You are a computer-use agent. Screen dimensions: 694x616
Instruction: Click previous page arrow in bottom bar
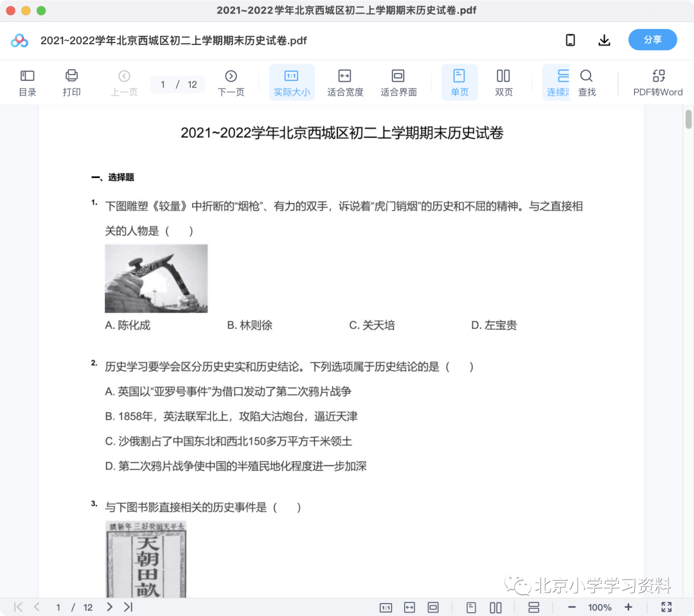pyautogui.click(x=37, y=607)
